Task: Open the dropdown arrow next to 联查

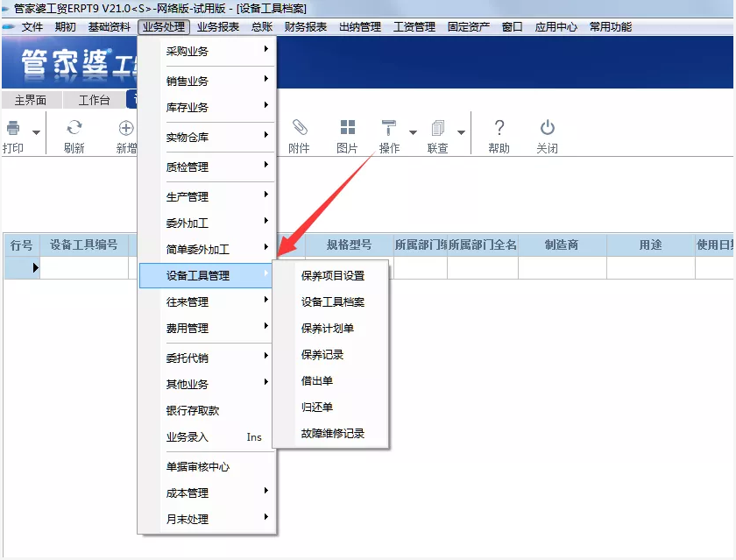Action: pos(462,132)
